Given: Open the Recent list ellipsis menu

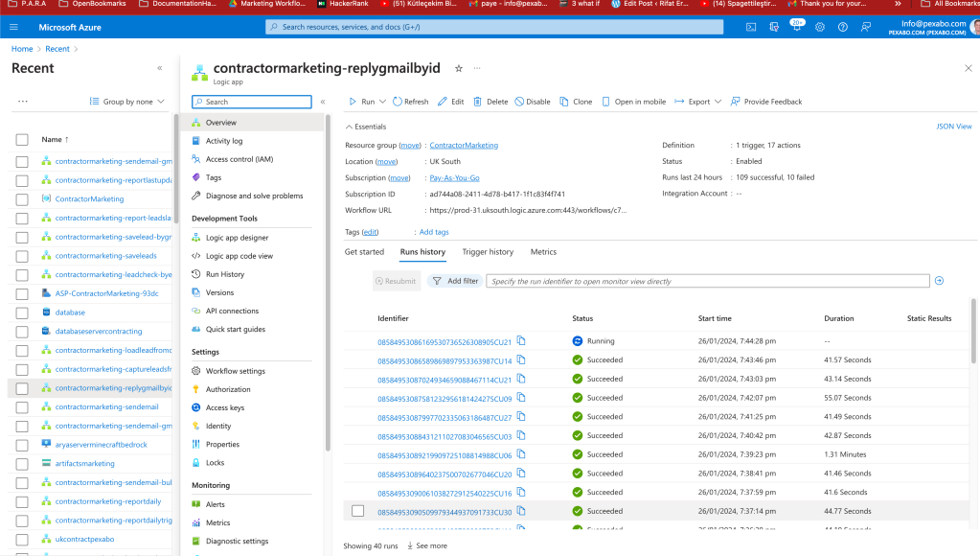Looking at the screenshot, I should click(23, 102).
